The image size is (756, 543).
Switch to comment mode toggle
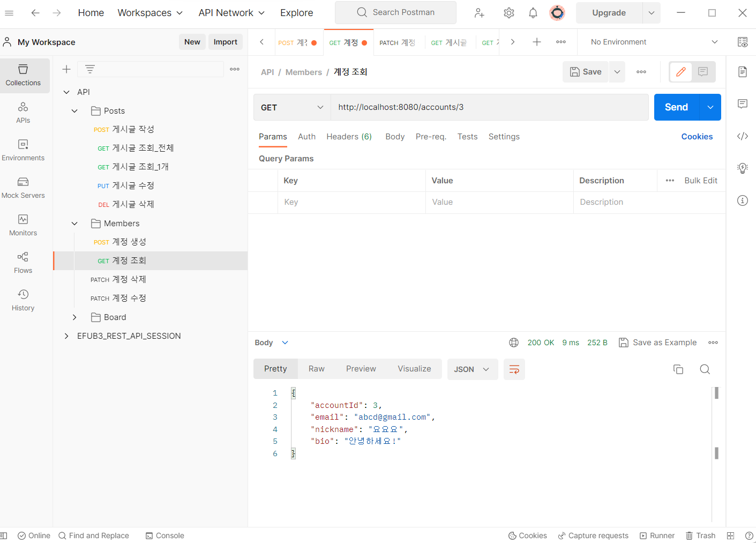coord(703,72)
